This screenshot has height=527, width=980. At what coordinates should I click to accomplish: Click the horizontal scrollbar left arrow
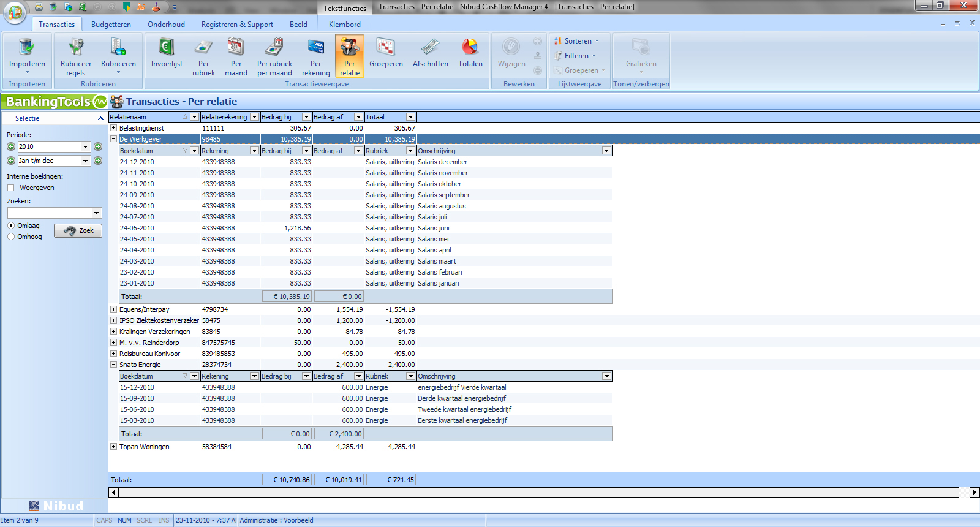[113, 492]
